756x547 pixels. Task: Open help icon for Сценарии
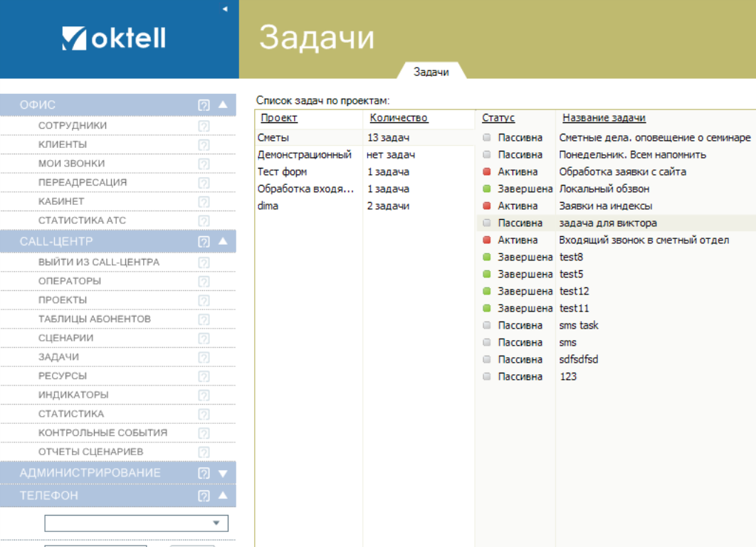click(204, 339)
